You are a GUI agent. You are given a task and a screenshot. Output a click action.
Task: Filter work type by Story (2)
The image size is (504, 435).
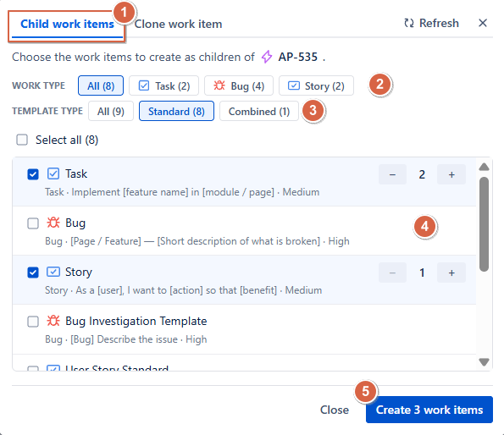tap(316, 85)
